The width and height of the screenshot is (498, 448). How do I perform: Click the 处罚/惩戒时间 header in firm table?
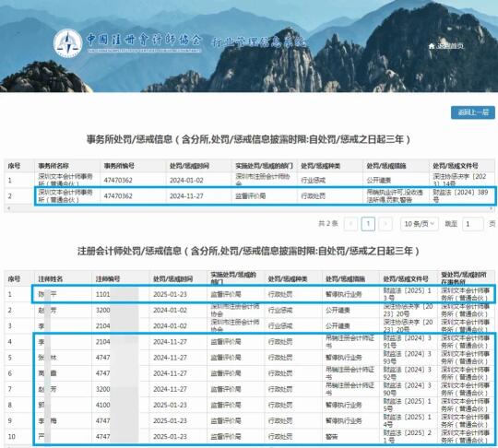coord(189,166)
